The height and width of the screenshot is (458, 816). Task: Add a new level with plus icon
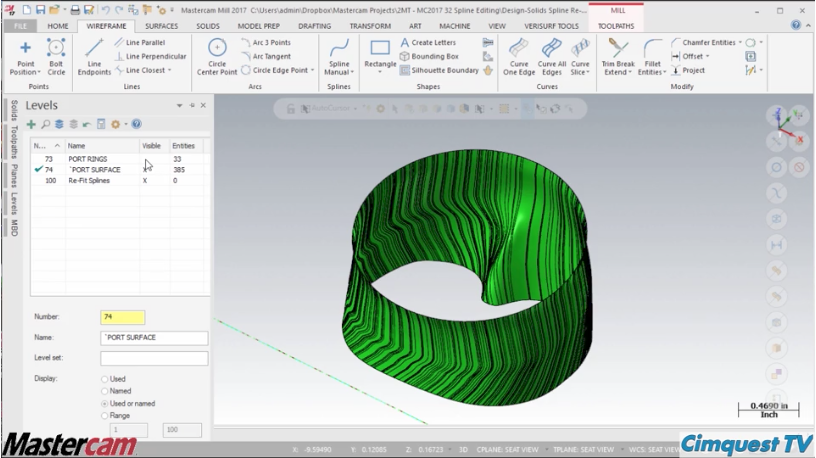tap(31, 124)
